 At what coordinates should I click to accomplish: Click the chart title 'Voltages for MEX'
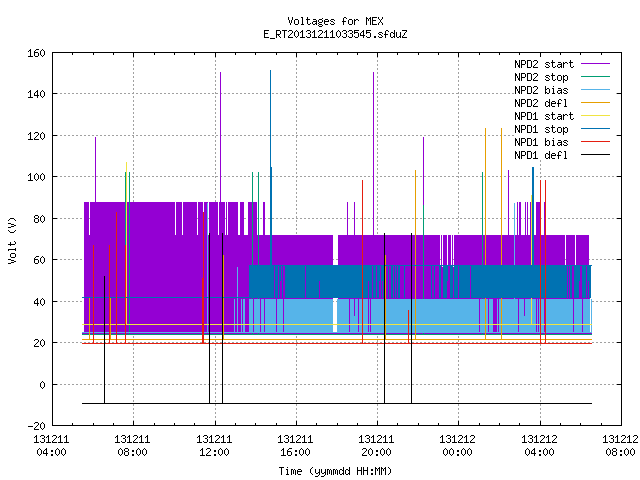(335, 21)
